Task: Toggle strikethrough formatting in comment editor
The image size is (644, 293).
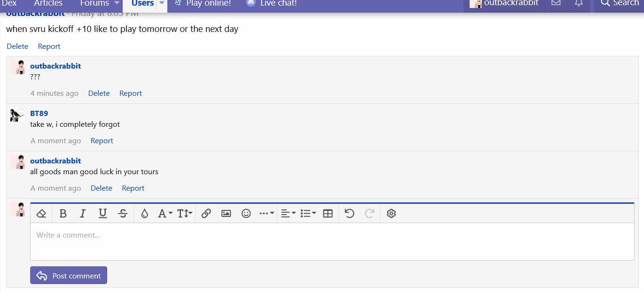Action: tap(123, 214)
